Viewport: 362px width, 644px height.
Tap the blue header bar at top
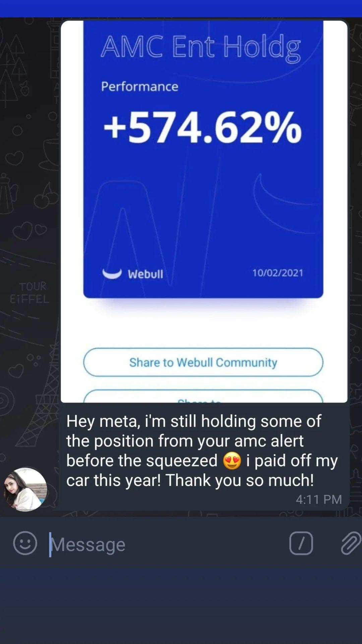point(181,8)
